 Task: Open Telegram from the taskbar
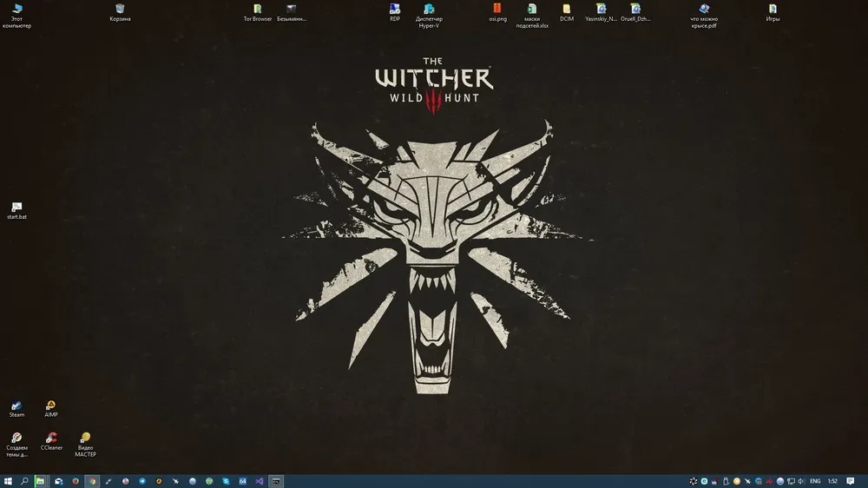(x=142, y=481)
